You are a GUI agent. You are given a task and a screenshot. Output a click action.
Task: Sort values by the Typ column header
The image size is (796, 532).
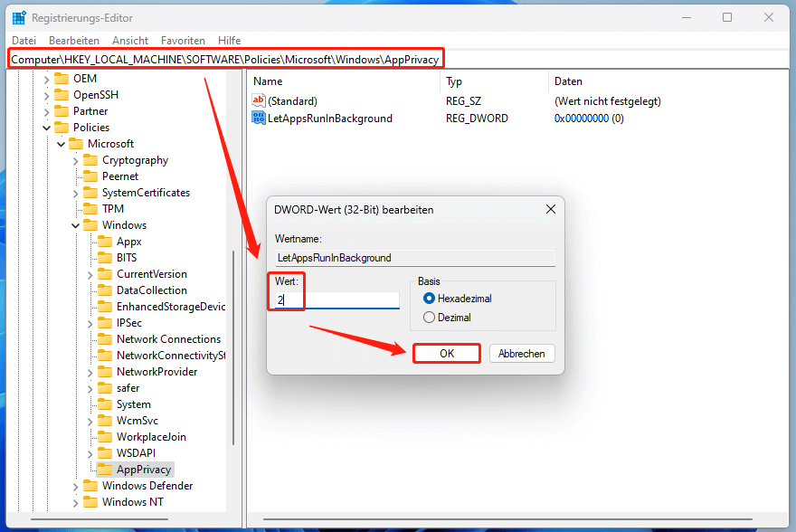(x=494, y=81)
